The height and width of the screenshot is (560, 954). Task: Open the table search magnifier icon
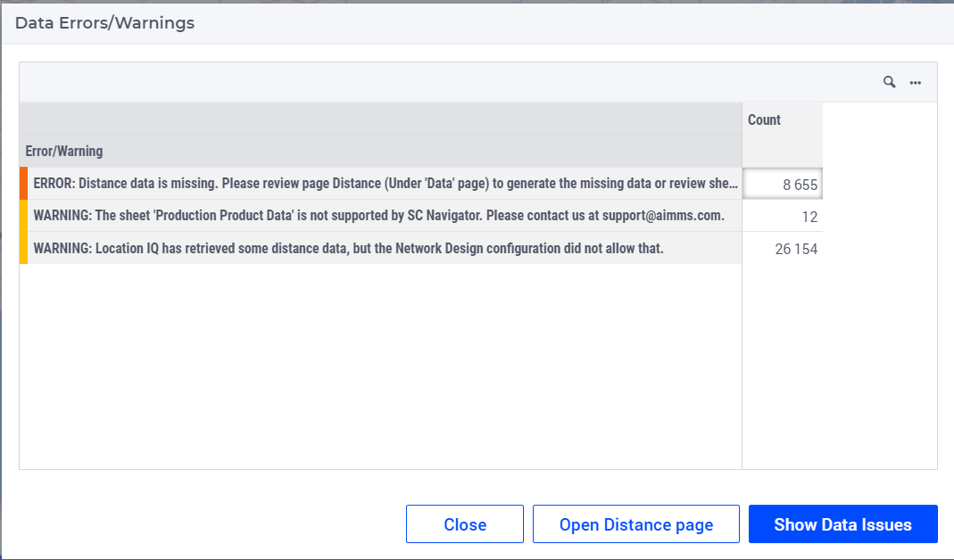pos(890,82)
